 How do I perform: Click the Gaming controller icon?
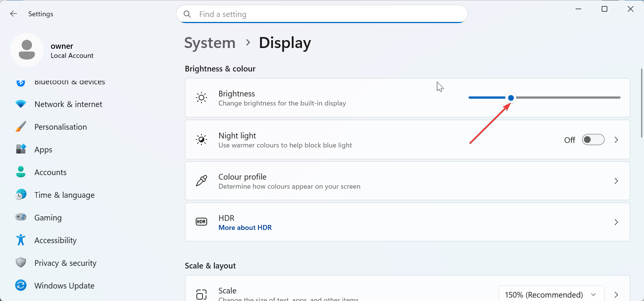[x=21, y=217]
